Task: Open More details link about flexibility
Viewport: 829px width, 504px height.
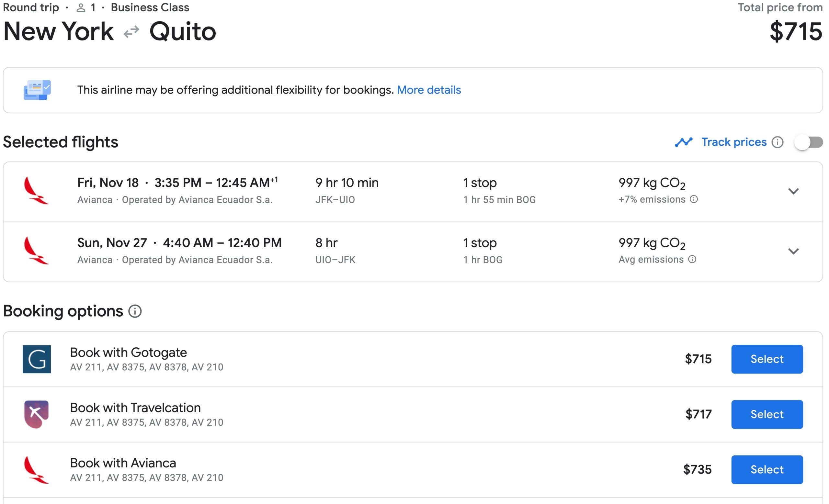Action: coord(429,90)
